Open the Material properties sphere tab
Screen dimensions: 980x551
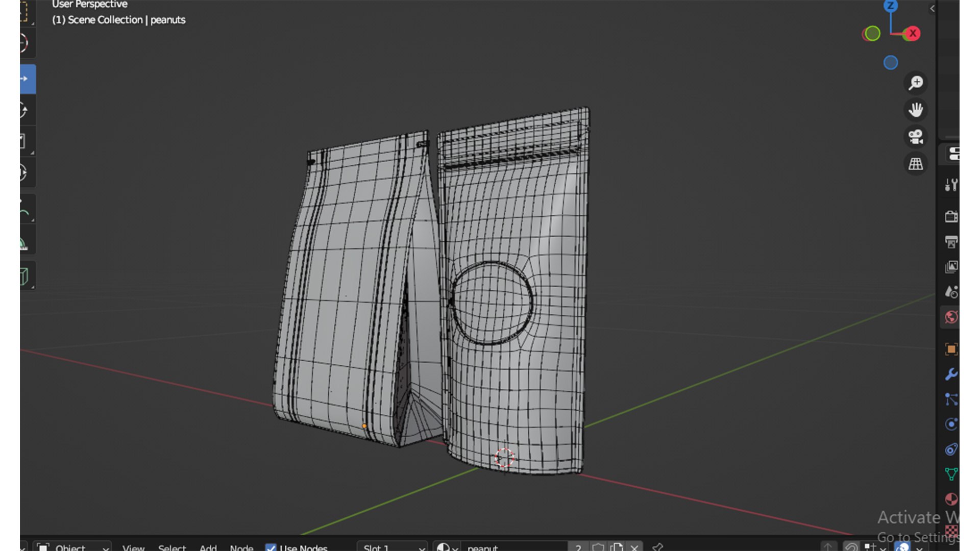click(951, 499)
